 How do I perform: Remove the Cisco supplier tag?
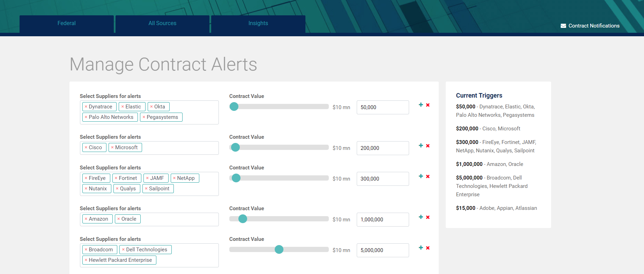[86, 147]
